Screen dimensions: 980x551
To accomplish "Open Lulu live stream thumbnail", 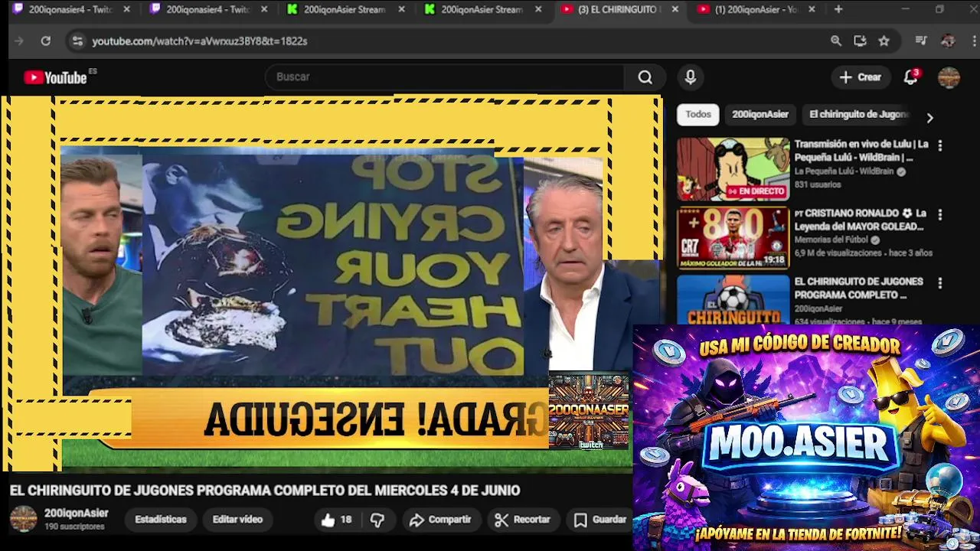I will click(733, 169).
